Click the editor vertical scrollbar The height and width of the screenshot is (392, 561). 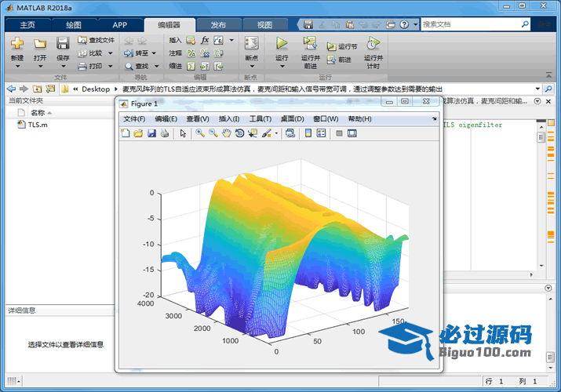tap(541, 196)
